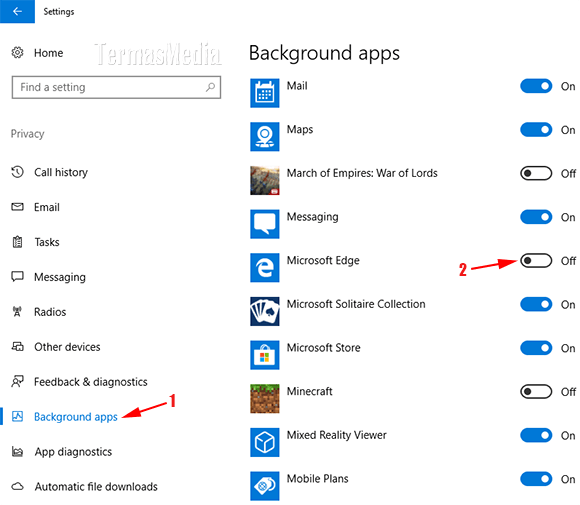Click the Email envelope icon

[17, 207]
